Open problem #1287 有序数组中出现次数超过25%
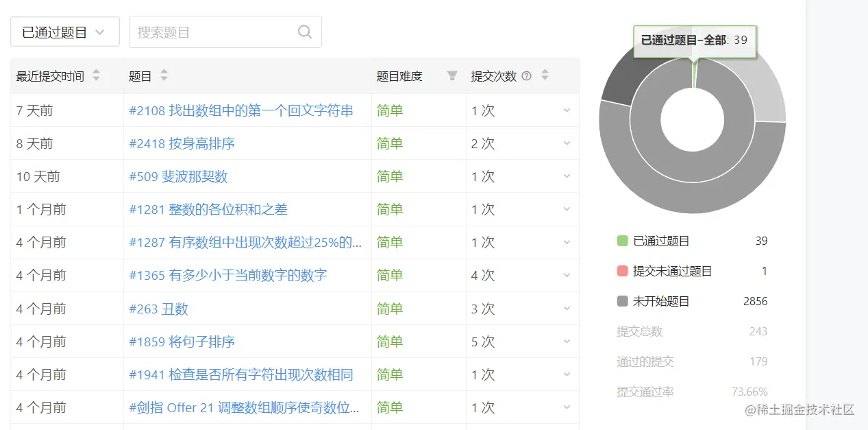The height and width of the screenshot is (430, 868). coord(245,242)
